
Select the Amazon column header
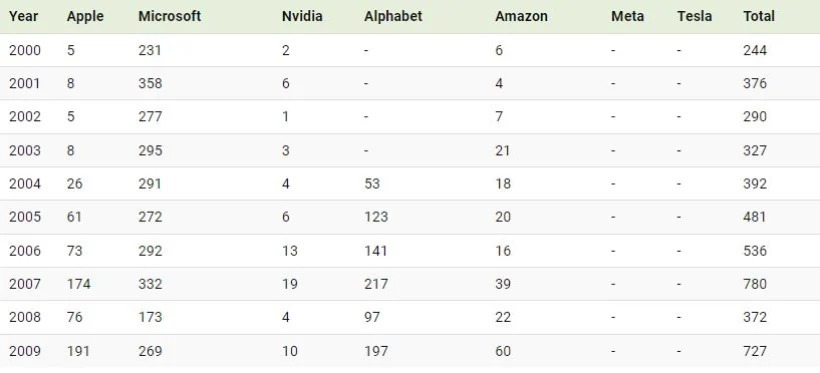click(x=521, y=16)
